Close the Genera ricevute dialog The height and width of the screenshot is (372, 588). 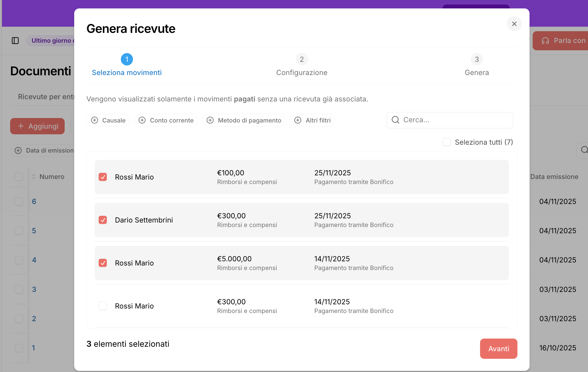(514, 24)
